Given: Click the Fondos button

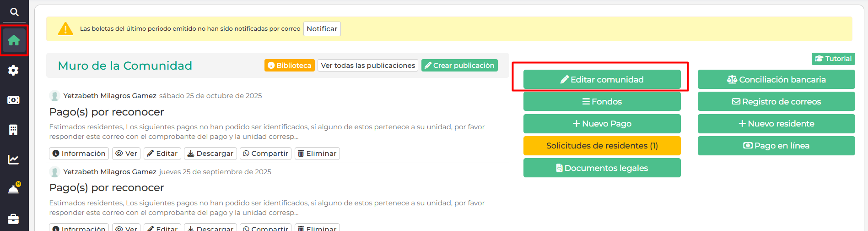Looking at the screenshot, I should (602, 102).
